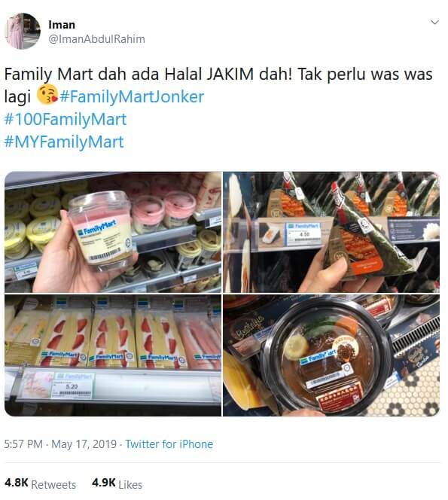Image resolution: width=448 pixels, height=500 pixels.
Task: Open the Twitter for iPhone source link
Action: (169, 444)
